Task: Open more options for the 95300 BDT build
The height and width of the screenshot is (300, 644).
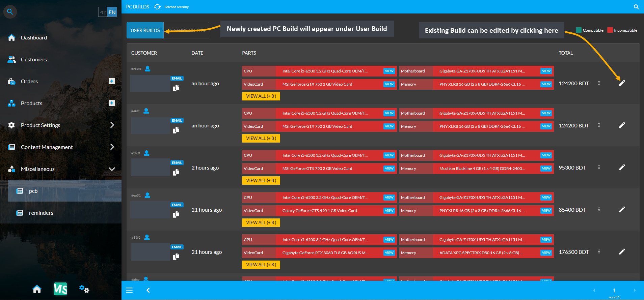Action: (599, 167)
